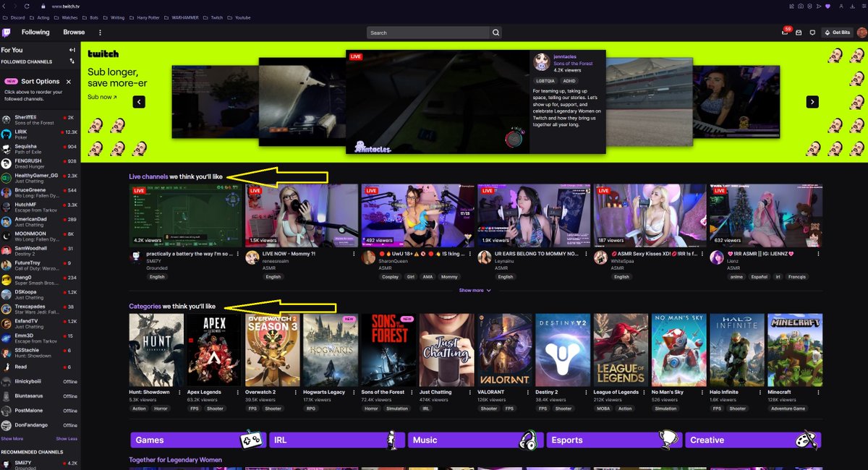Click the Sub now link on banner

pyautogui.click(x=101, y=97)
